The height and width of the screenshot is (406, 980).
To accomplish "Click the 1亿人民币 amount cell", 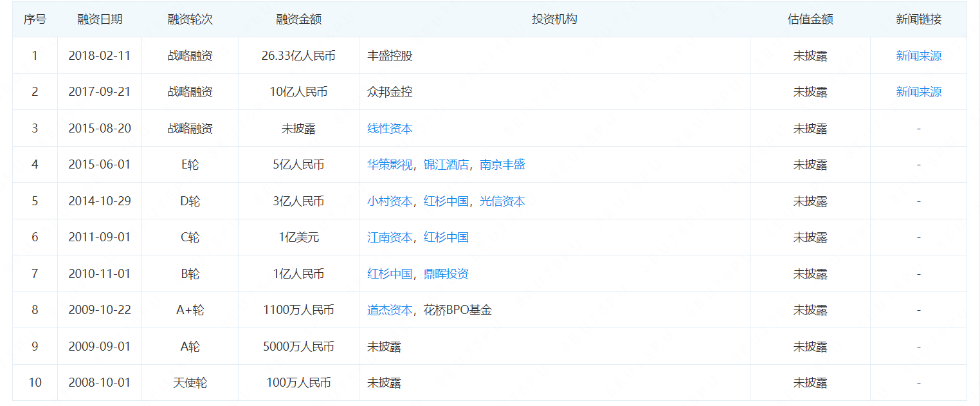I will click(298, 274).
